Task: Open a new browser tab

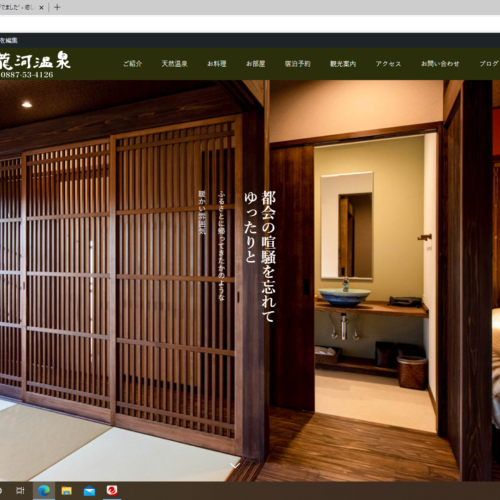Action: click(57, 7)
